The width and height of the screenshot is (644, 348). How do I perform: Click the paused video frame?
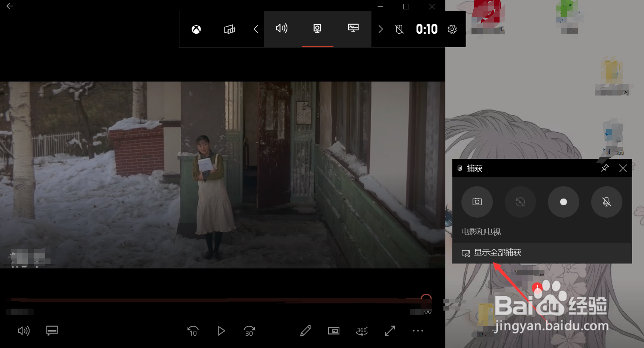coord(223,175)
